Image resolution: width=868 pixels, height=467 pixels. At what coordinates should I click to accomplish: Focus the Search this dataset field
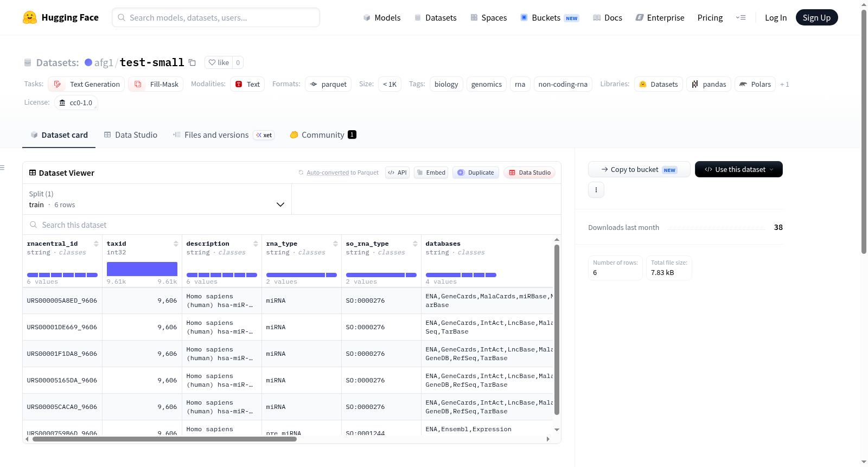point(292,225)
